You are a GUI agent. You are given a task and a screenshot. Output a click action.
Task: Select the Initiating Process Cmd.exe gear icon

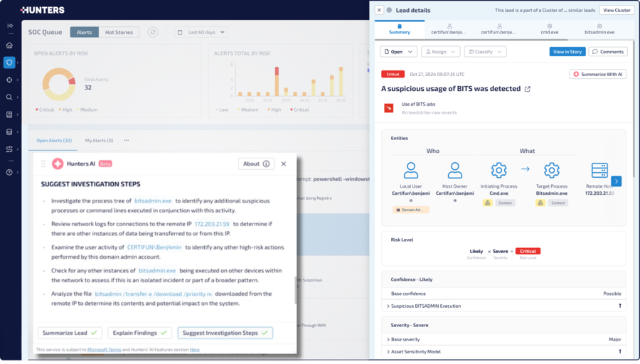click(x=498, y=170)
